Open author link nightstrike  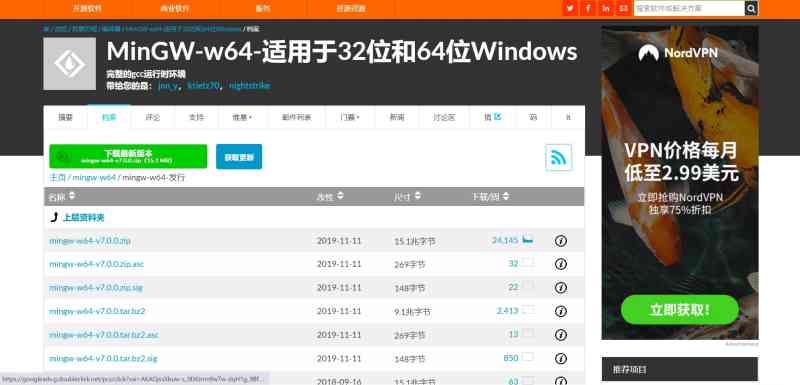click(x=249, y=86)
